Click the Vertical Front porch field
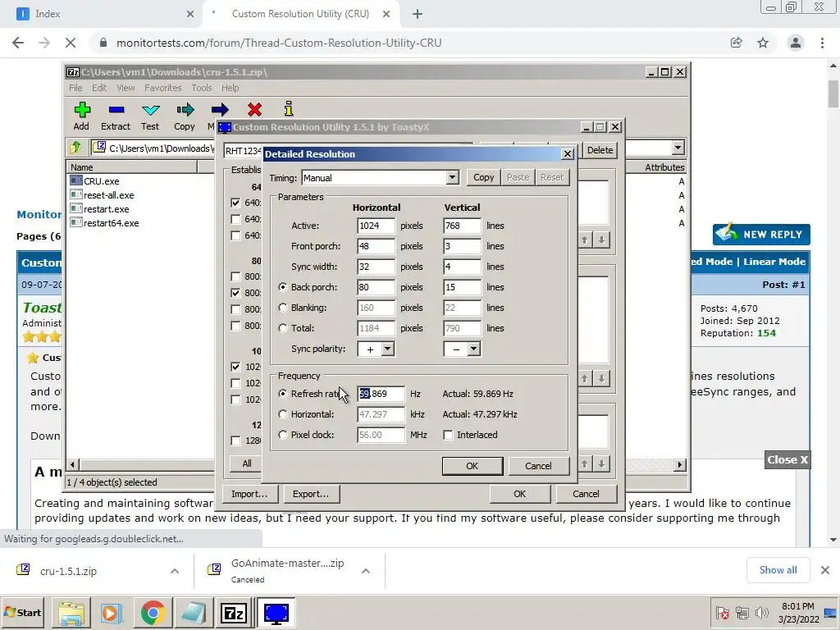 click(463, 246)
